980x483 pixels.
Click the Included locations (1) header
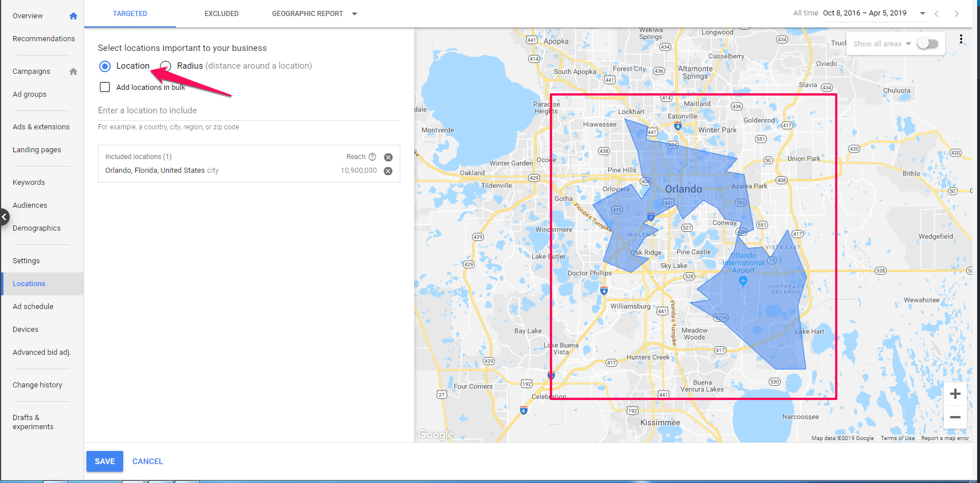tap(139, 157)
